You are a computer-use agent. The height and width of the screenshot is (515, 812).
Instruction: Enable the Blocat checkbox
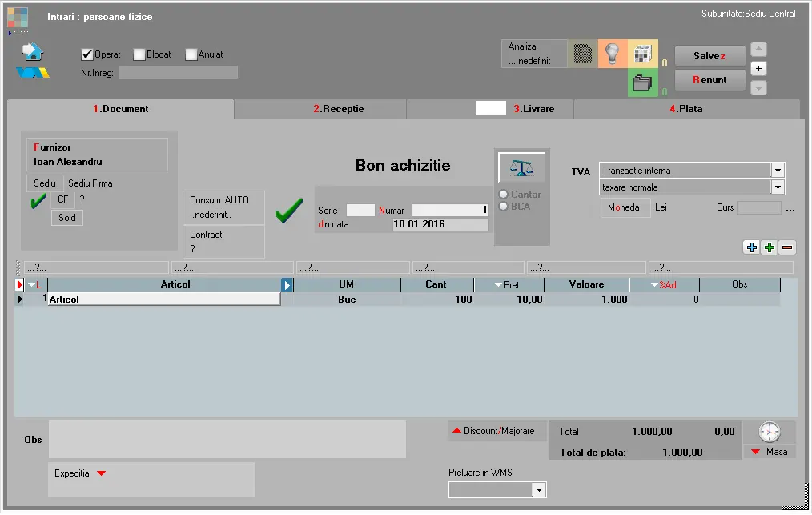point(139,54)
